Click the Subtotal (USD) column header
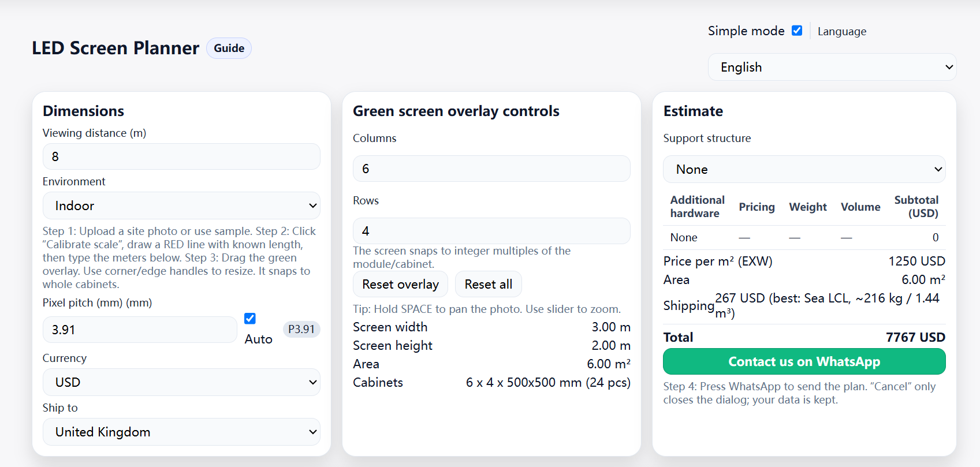Screen dimensions: 980x467 pos(916,207)
